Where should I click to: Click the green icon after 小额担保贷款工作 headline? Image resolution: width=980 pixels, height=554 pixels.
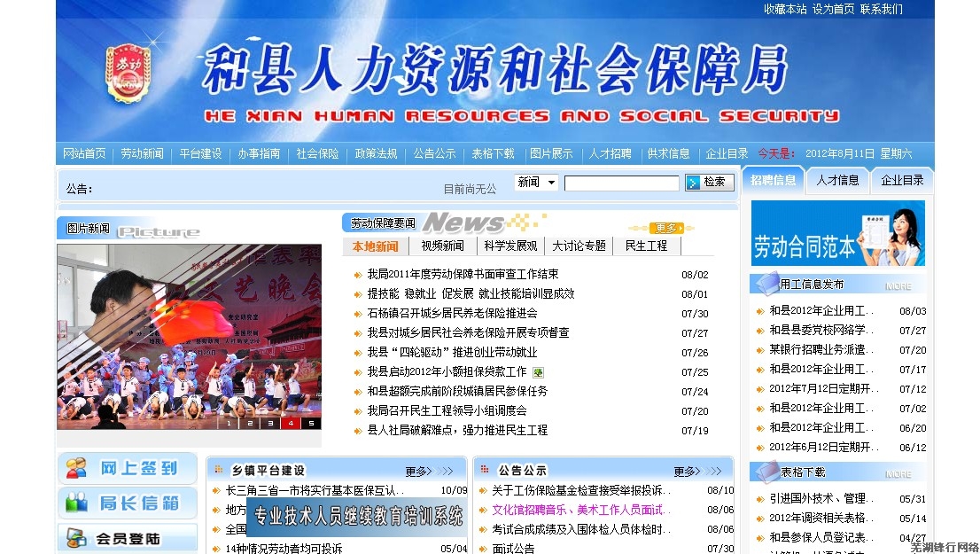click(x=538, y=372)
